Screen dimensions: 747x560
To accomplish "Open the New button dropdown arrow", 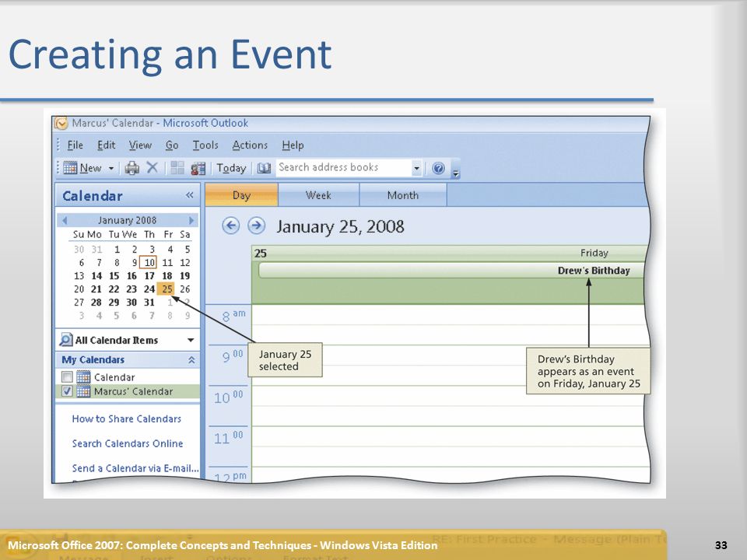I will pos(111,168).
